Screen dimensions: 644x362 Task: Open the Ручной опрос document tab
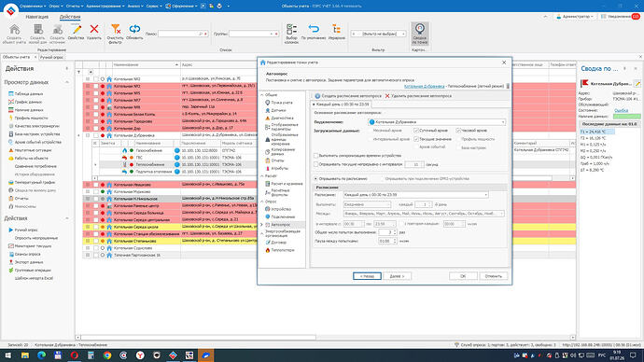[51, 57]
